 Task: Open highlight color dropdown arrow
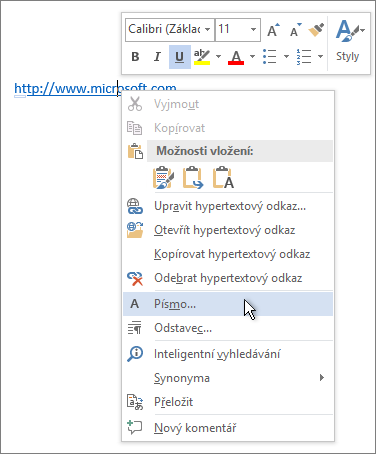(x=218, y=57)
